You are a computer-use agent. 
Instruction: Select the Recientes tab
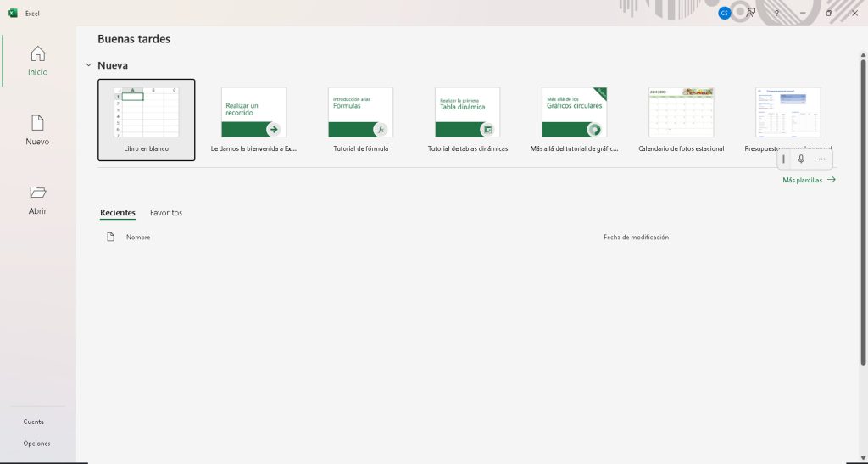point(117,213)
